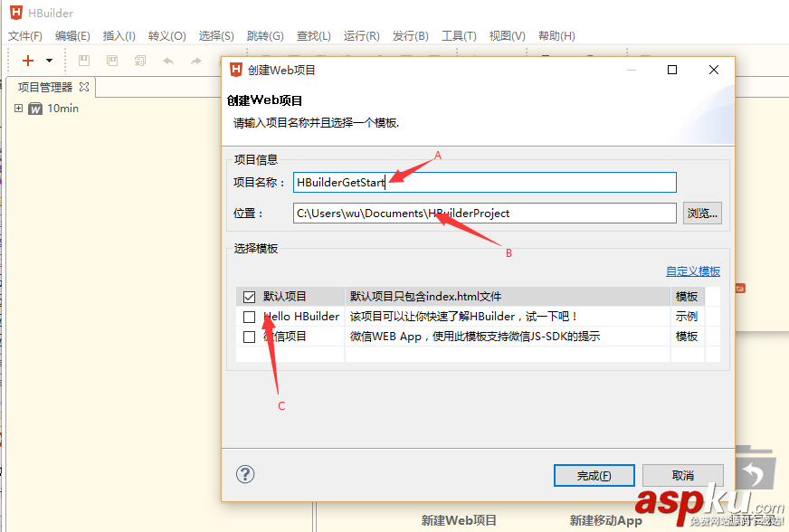Click the help question mark icon
Image resolution: width=789 pixels, height=532 pixels.
245,474
